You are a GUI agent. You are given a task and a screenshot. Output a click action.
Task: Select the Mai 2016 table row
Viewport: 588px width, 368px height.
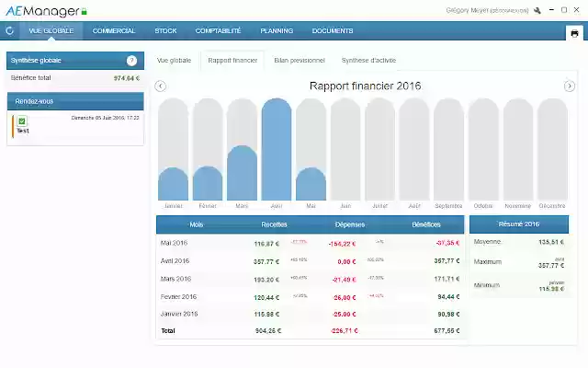311,243
